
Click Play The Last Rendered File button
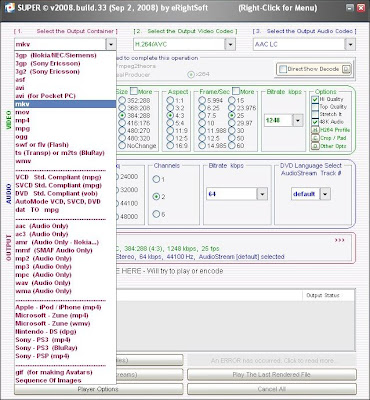pos(272,375)
